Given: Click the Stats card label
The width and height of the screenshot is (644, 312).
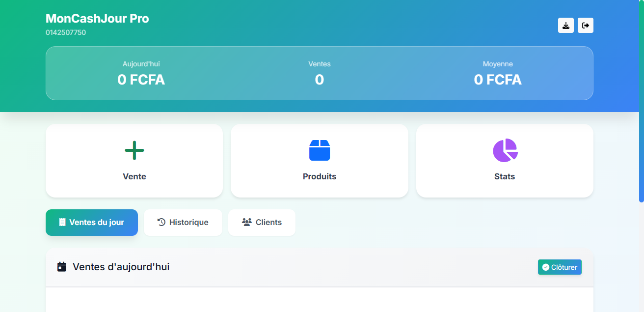Looking at the screenshot, I should pyautogui.click(x=505, y=176).
